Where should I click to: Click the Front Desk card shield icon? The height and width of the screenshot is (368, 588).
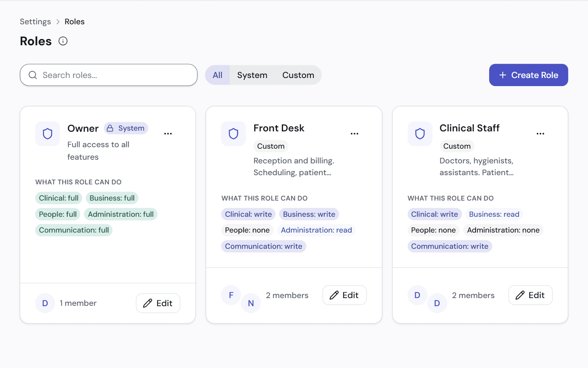[x=233, y=134]
